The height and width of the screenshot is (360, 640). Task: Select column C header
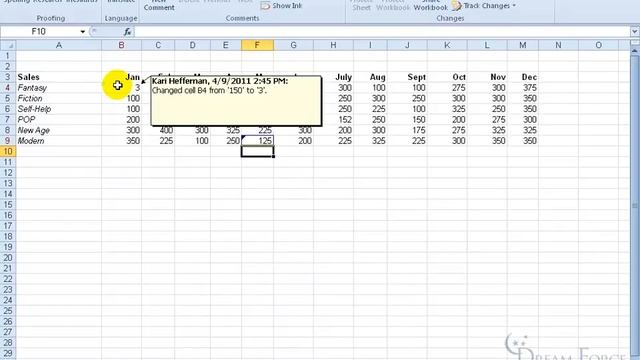pos(158,45)
